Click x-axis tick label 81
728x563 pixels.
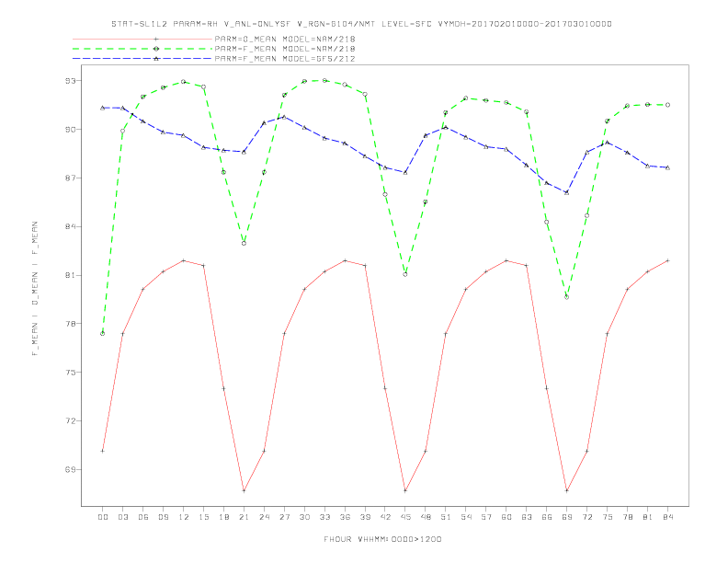[x=648, y=517]
